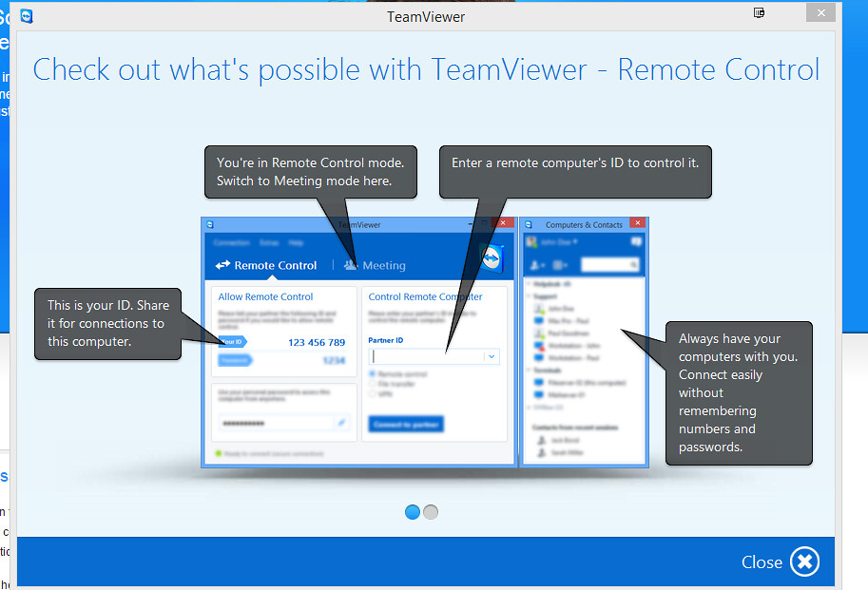The image size is (868, 590).
Task: Click the TeamViewer interface illustration image
Action: tap(425, 342)
